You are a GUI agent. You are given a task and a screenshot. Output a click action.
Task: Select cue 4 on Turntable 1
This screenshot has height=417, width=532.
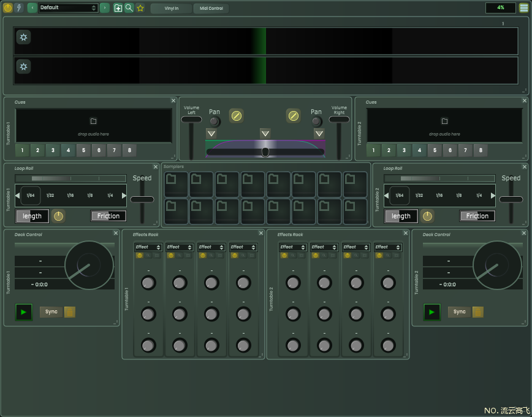(68, 150)
